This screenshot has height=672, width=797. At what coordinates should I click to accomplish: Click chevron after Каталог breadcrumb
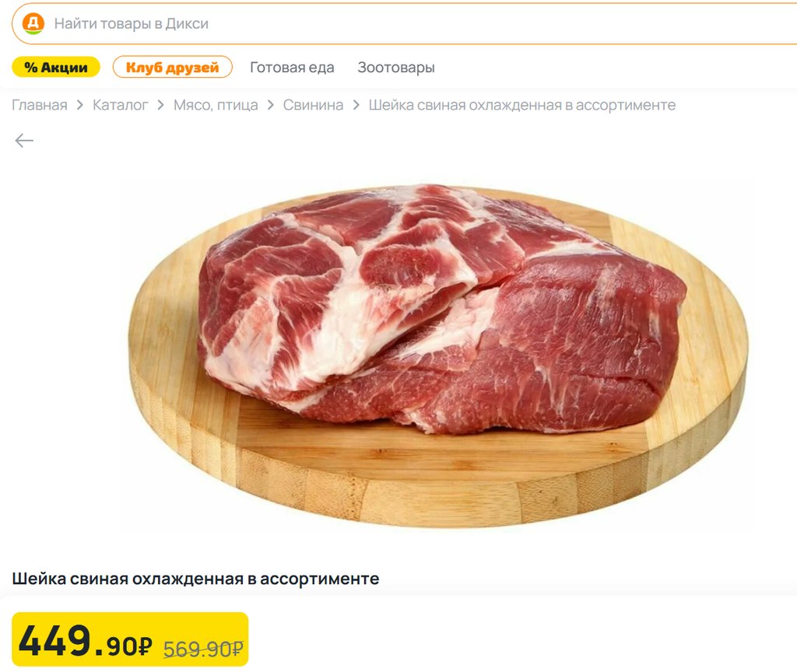click(x=160, y=105)
